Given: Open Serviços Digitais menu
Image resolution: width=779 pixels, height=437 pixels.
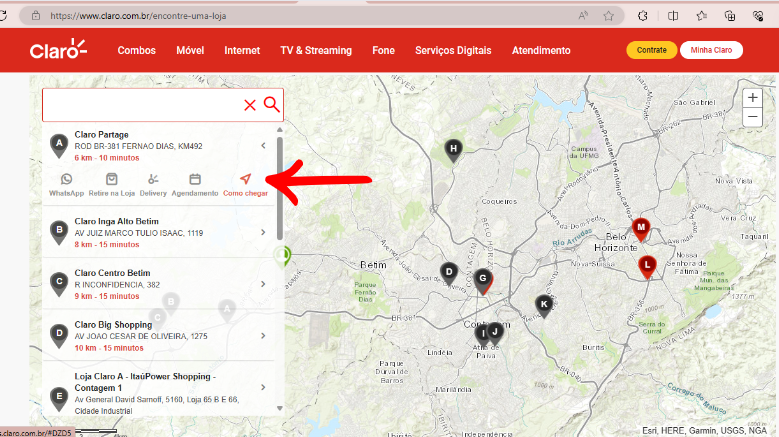Looking at the screenshot, I should pos(453,50).
